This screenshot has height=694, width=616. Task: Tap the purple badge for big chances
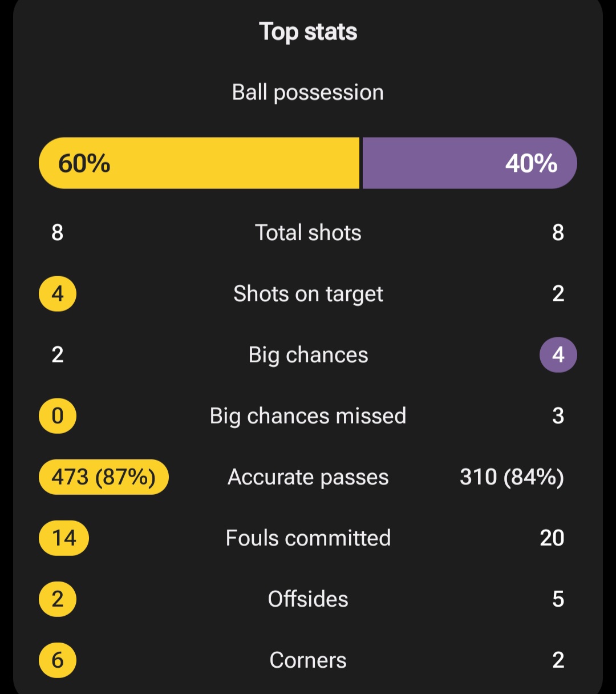558,355
